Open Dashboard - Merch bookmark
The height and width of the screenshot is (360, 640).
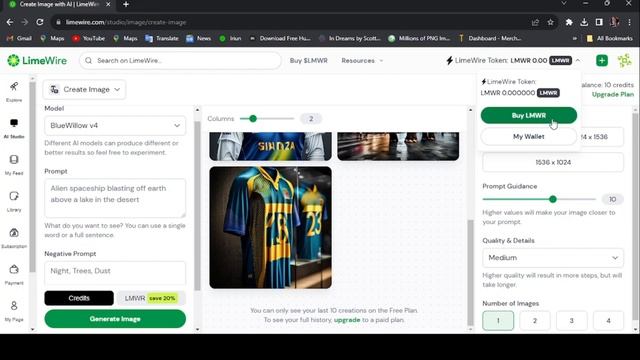(x=490, y=38)
